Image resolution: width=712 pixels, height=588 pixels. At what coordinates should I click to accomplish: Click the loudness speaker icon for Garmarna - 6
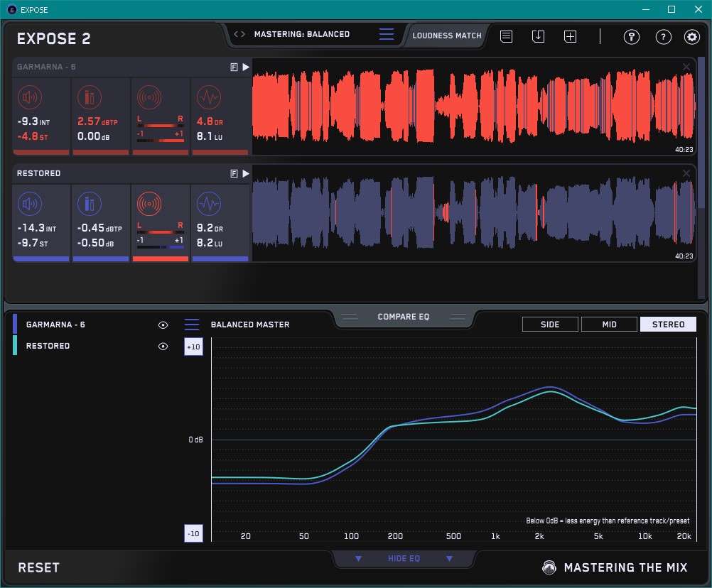29,97
